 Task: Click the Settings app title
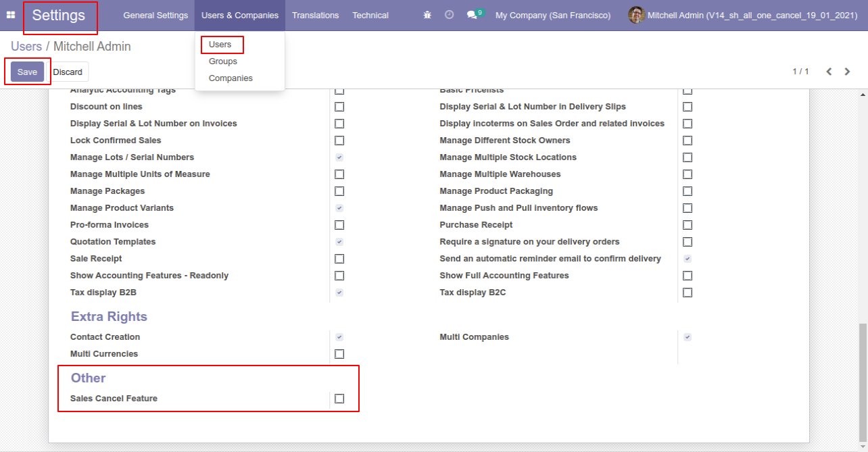[x=59, y=15]
